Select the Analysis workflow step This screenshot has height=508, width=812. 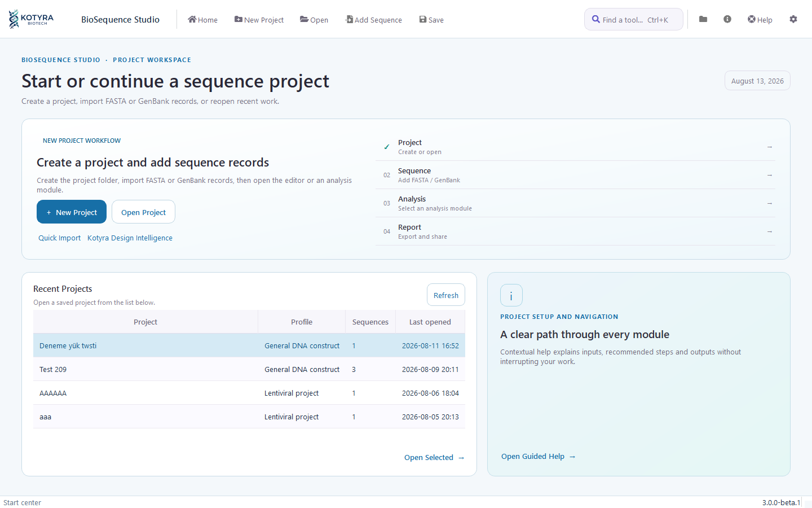[x=575, y=203]
